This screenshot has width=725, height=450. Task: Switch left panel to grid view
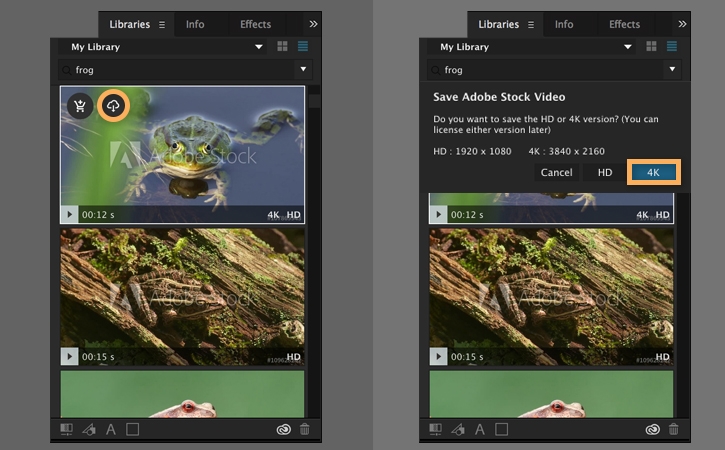[282, 47]
